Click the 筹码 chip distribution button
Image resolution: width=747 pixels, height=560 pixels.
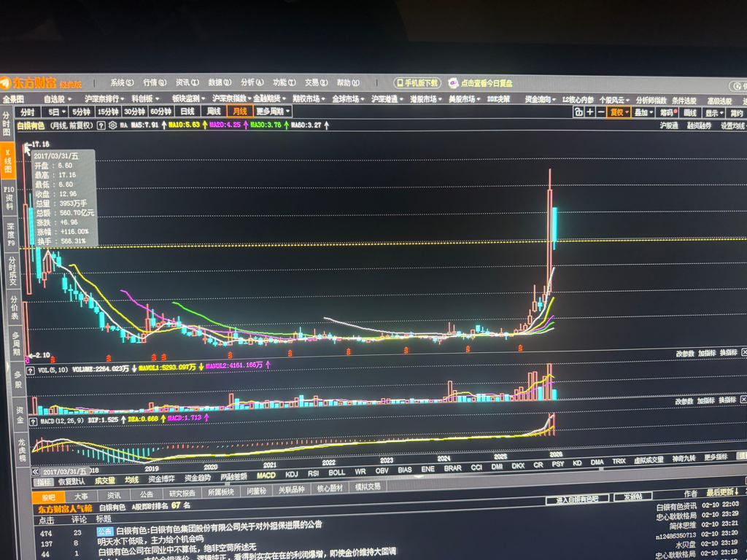tap(668, 113)
